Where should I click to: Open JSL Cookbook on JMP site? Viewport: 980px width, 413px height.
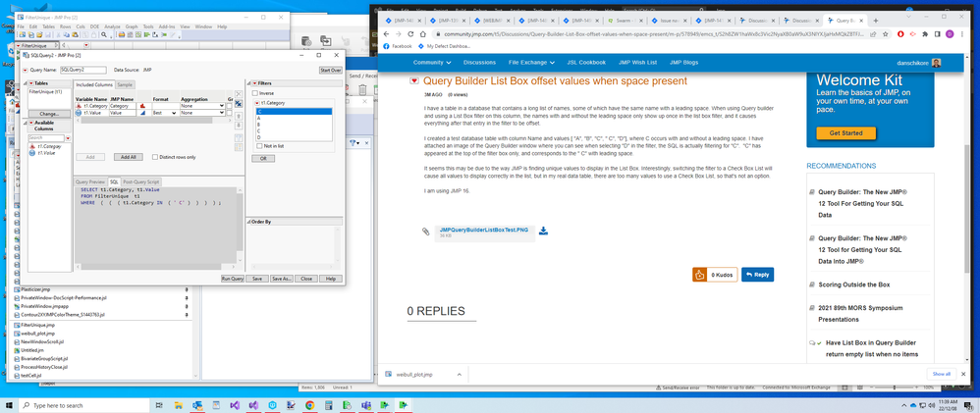(585, 63)
